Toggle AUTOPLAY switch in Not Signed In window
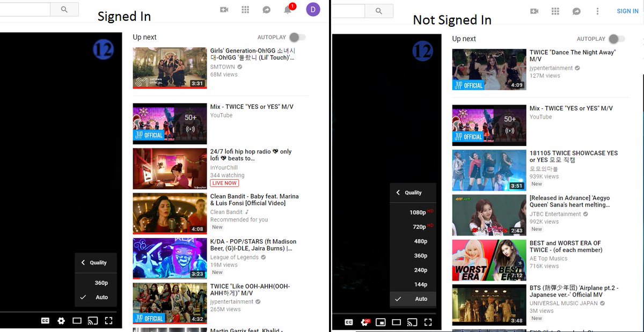This screenshot has width=644, height=332. (x=617, y=39)
